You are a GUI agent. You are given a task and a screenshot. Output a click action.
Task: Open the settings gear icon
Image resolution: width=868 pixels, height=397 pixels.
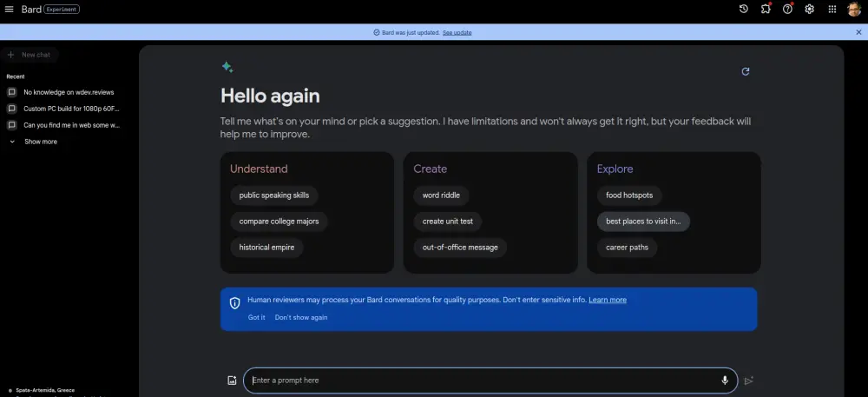tap(809, 9)
